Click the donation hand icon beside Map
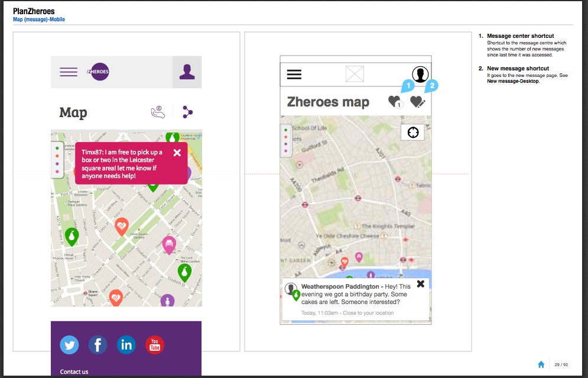Viewport: 588px width, 378px height. 157,112
